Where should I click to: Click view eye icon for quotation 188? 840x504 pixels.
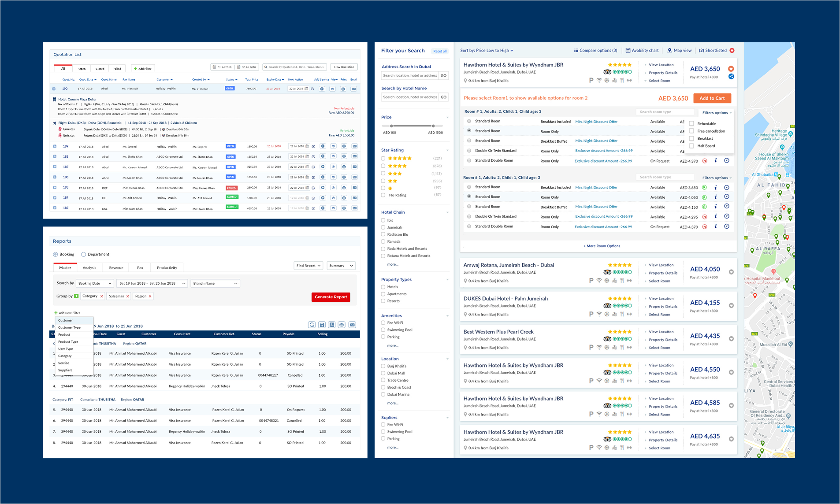[x=333, y=156]
